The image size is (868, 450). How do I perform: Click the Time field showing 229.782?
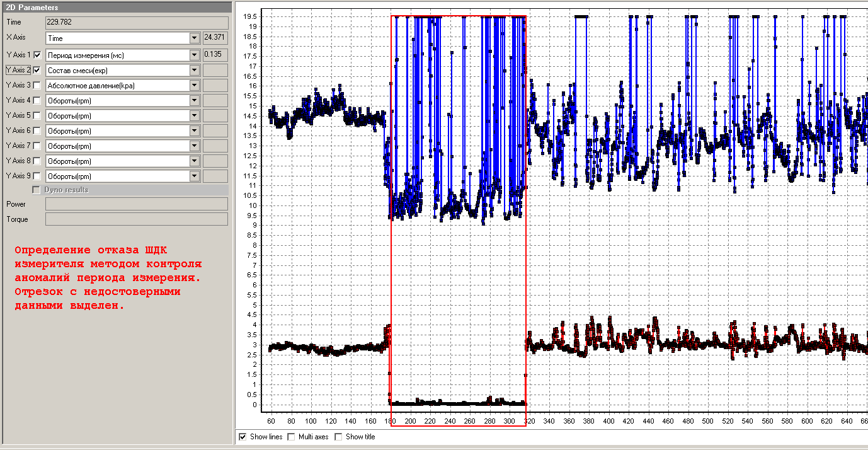point(136,23)
